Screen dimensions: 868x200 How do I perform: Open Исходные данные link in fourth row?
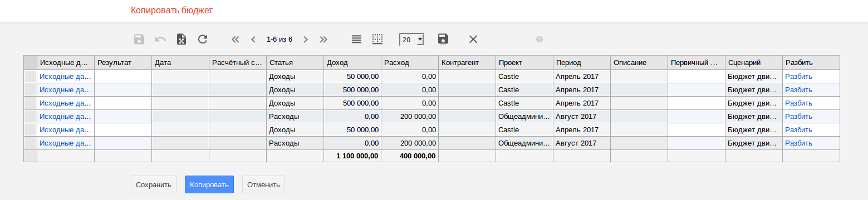click(x=65, y=117)
